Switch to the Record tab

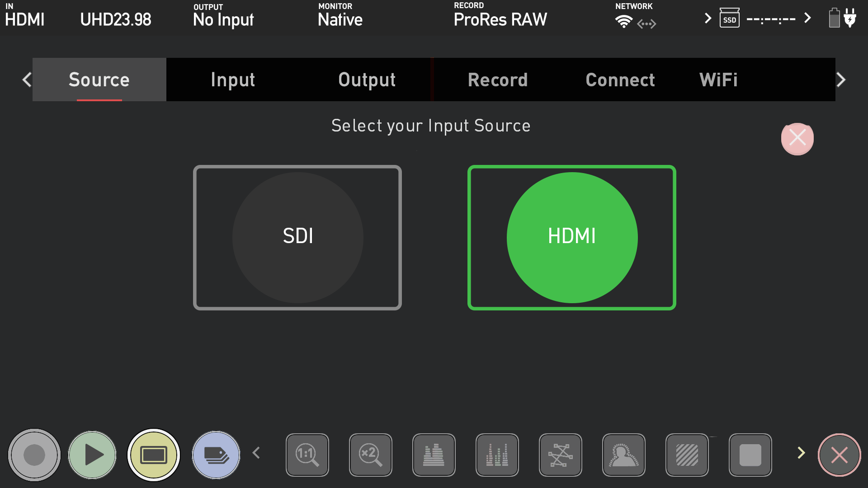[x=498, y=80]
